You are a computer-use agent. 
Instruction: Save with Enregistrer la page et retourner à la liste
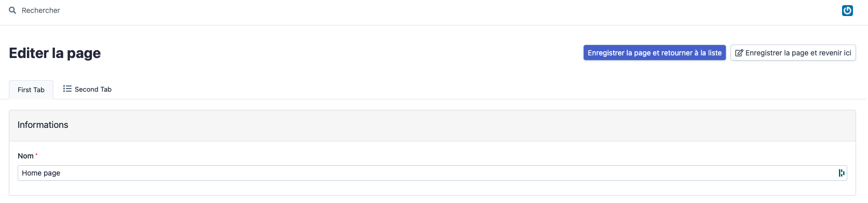pyautogui.click(x=654, y=53)
